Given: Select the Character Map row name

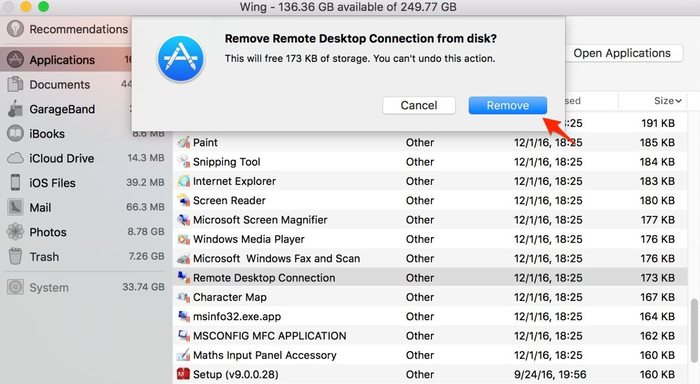Looking at the screenshot, I should tap(230, 297).
